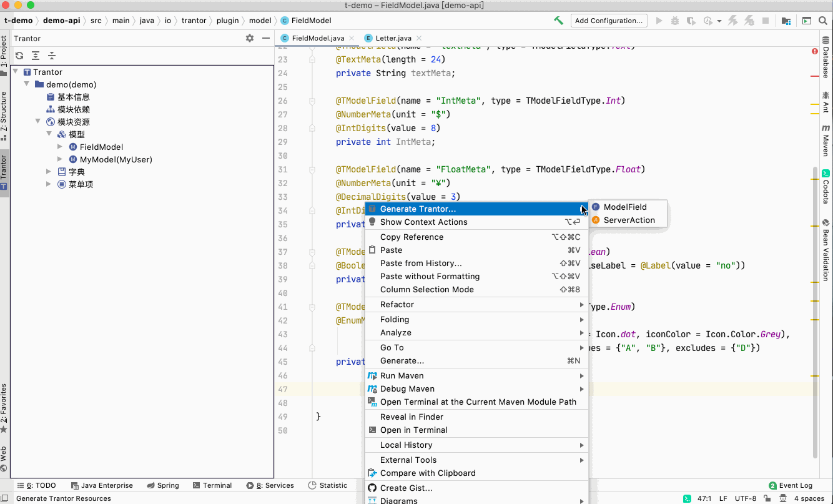Open Trantor panel gear settings

click(x=250, y=38)
